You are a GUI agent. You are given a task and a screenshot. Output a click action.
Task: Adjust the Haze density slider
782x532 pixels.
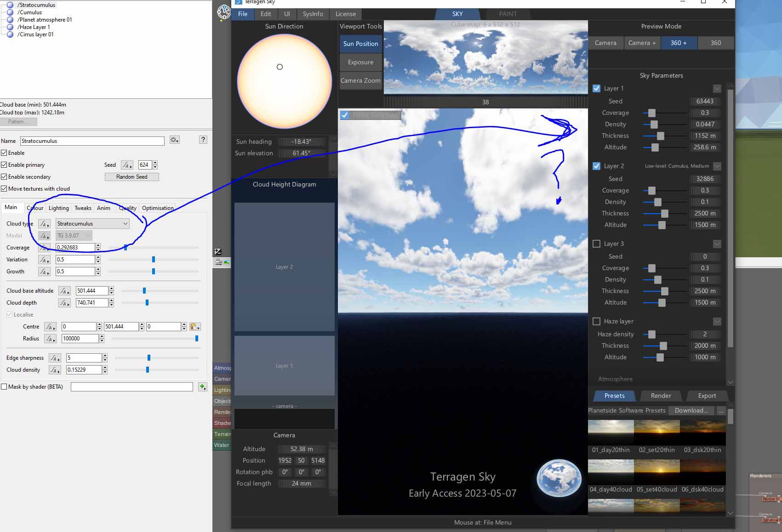(652, 334)
